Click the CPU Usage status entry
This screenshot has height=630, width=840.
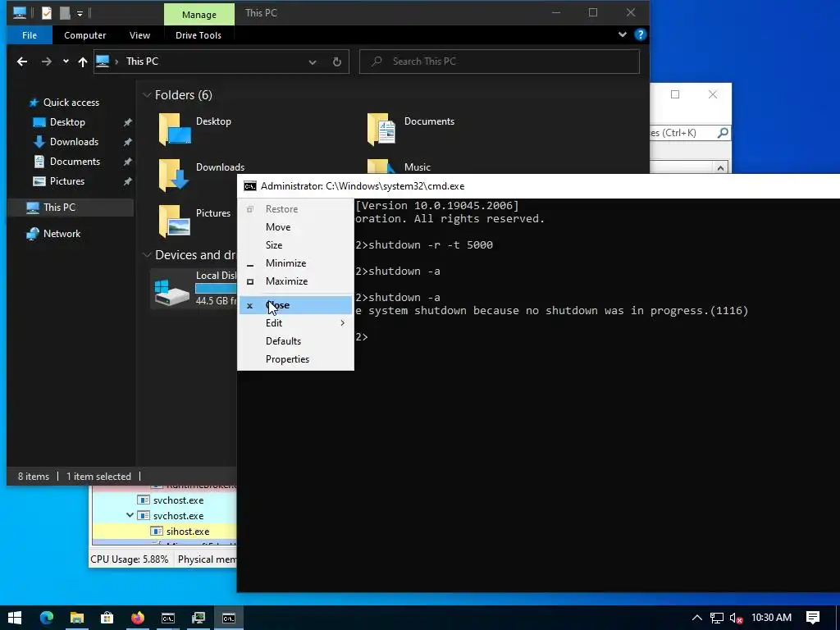129,559
